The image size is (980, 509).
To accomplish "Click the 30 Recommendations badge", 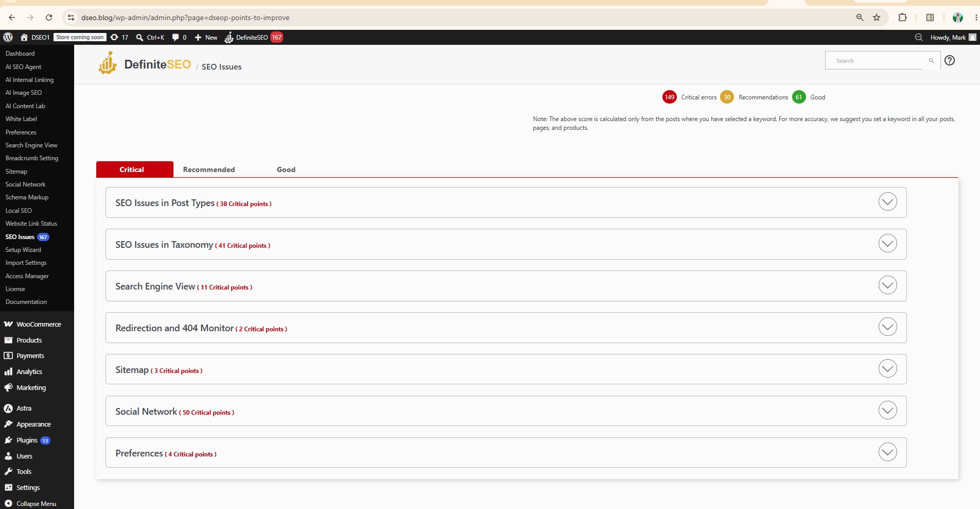I will [x=727, y=97].
